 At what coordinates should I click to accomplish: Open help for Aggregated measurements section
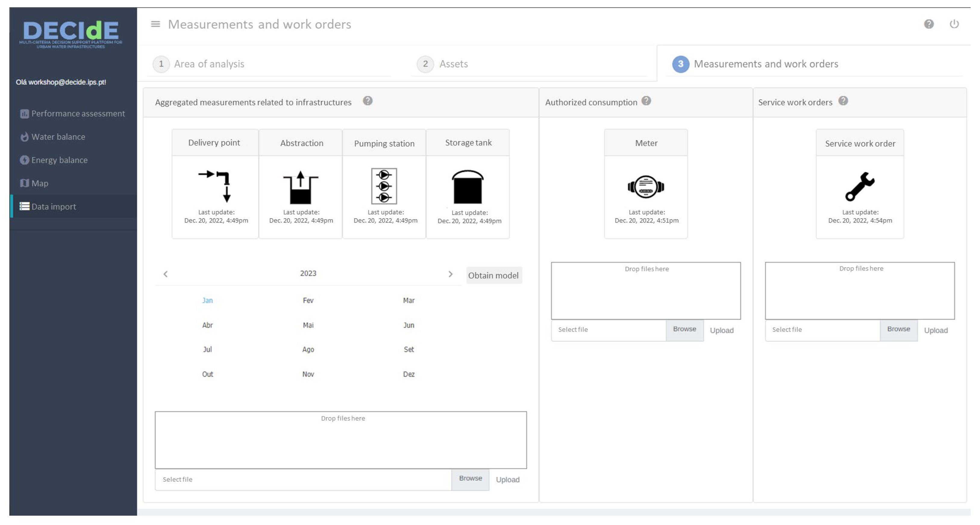(x=368, y=101)
